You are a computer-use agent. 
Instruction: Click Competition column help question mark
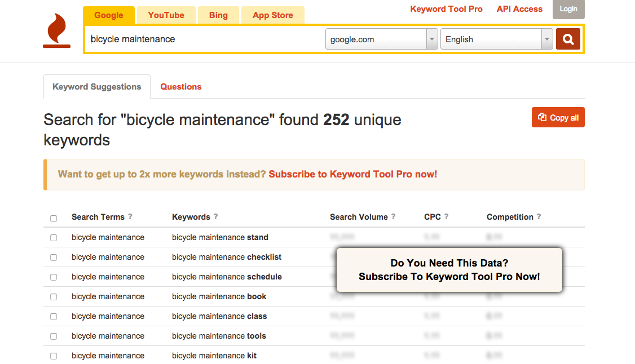pos(539,217)
